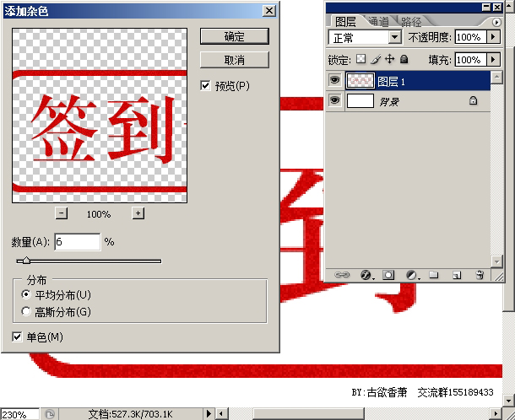Click layers list scroll up arrow

(496, 78)
